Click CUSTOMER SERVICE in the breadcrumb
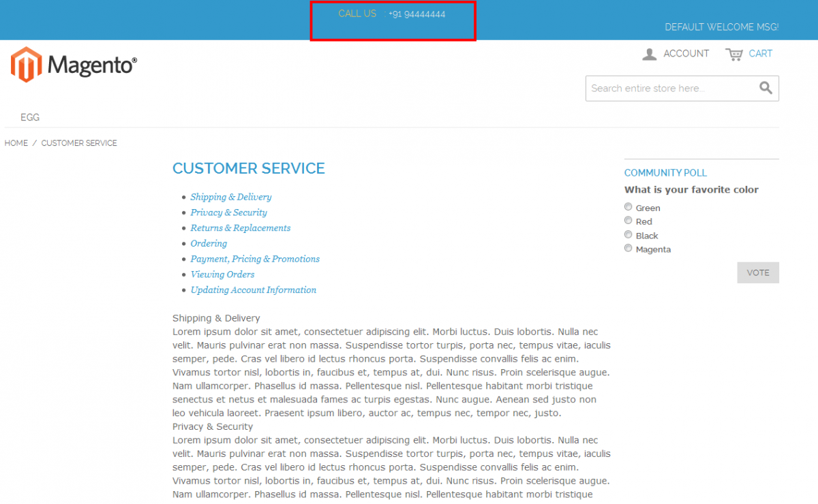Screen dimensions: 818x504 79,143
